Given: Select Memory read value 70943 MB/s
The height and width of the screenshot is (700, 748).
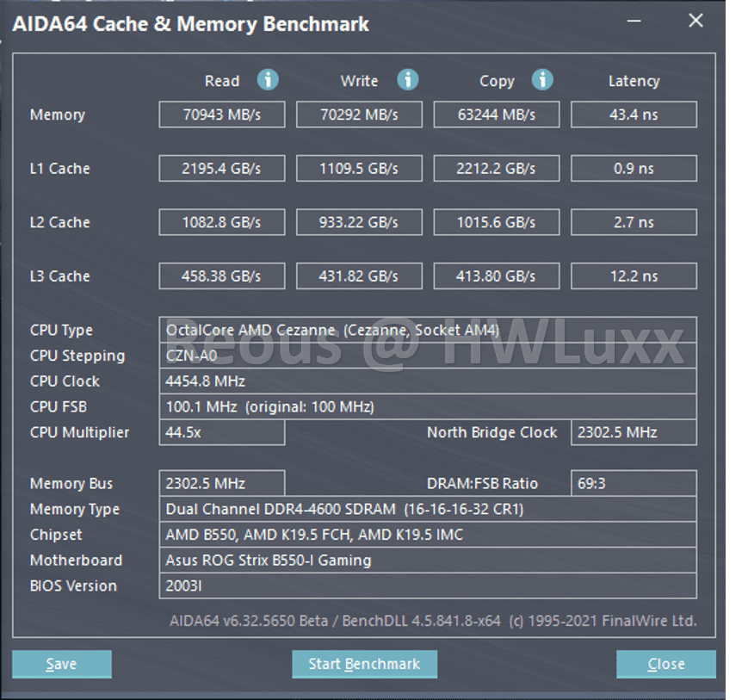Looking at the screenshot, I should 222,115.
